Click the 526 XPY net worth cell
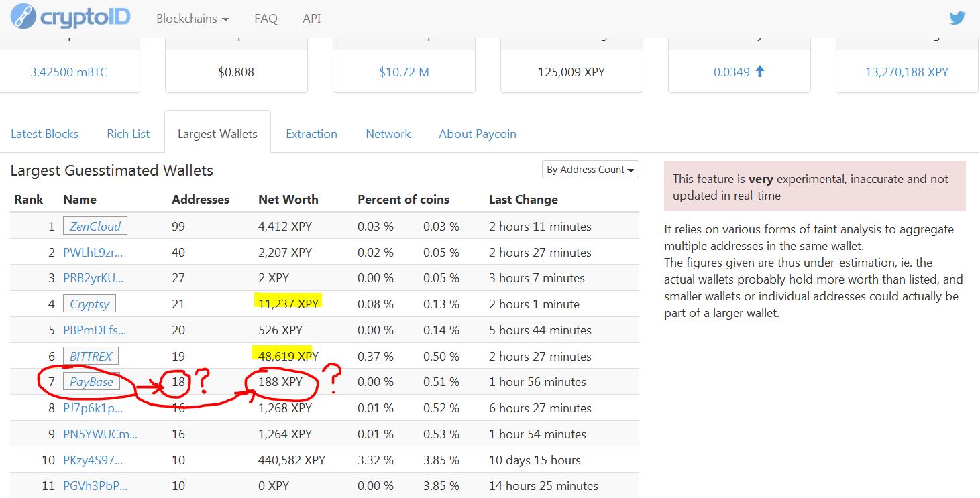980x498 pixels. 280,330
